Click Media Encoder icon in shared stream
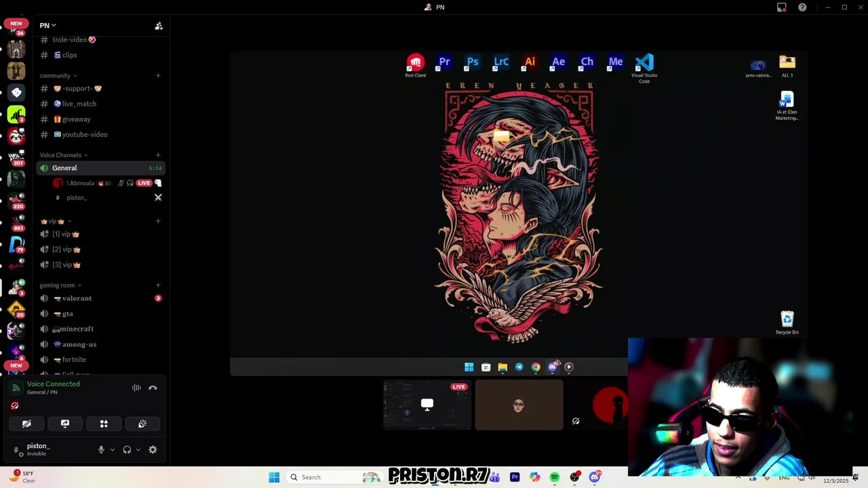Viewport: 868px width, 488px height. pos(615,62)
